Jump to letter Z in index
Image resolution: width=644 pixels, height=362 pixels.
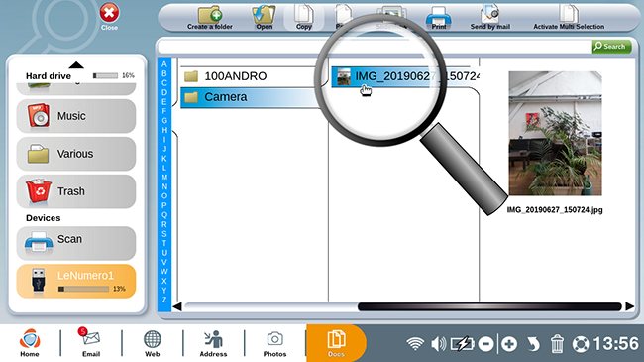pyautogui.click(x=164, y=300)
